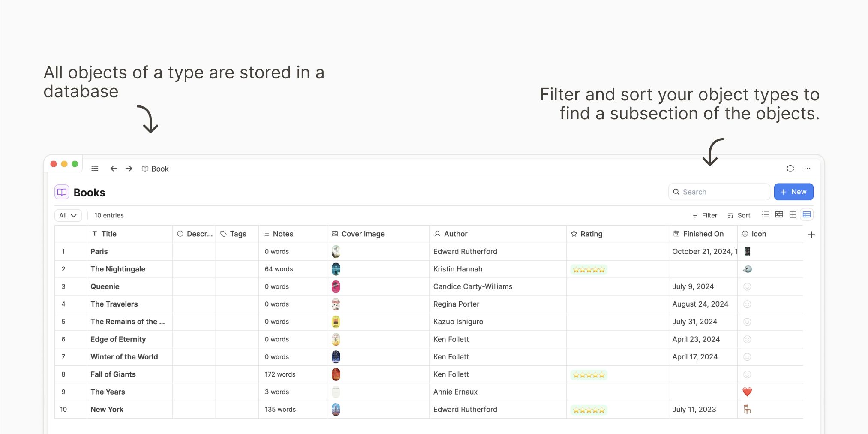Open the sync status indicator
868x434 pixels.
790,169
